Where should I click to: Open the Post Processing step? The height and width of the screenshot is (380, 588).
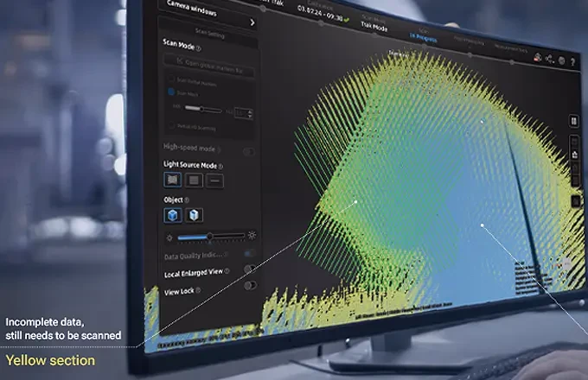tap(469, 42)
